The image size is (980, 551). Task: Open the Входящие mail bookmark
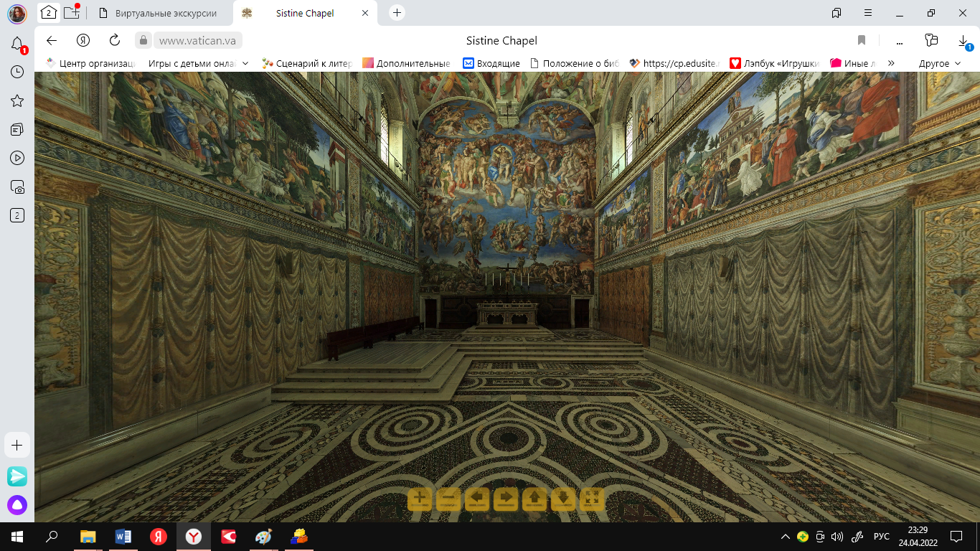(x=491, y=63)
